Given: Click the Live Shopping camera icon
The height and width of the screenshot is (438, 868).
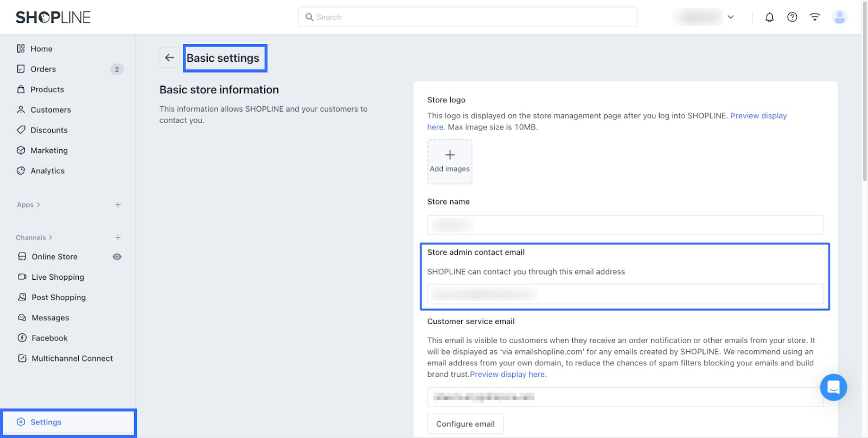Looking at the screenshot, I should [22, 277].
